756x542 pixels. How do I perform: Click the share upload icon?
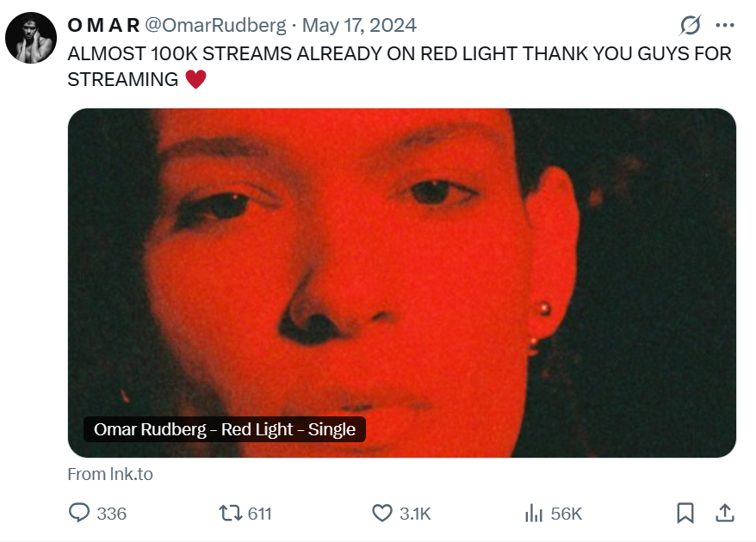pyautogui.click(x=725, y=514)
